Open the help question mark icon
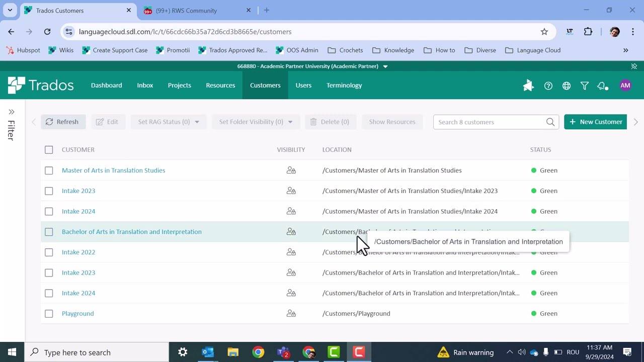The width and height of the screenshot is (644, 362). tap(548, 86)
